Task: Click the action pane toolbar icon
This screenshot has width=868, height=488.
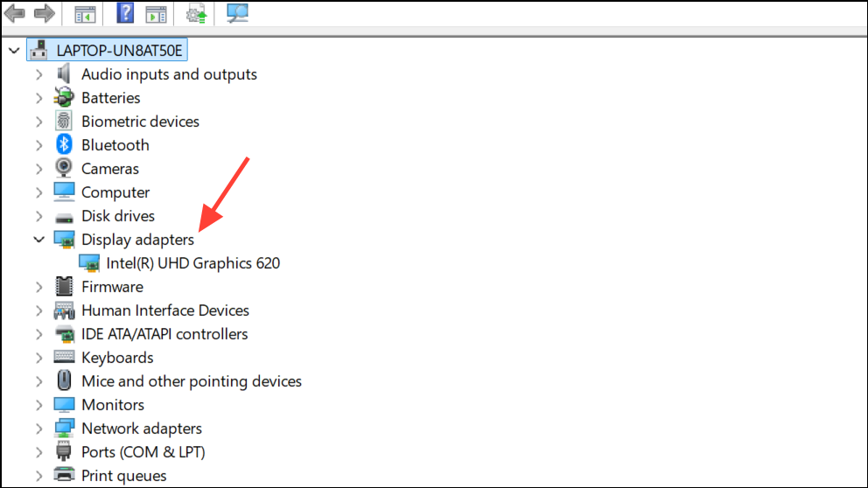Action: point(156,14)
